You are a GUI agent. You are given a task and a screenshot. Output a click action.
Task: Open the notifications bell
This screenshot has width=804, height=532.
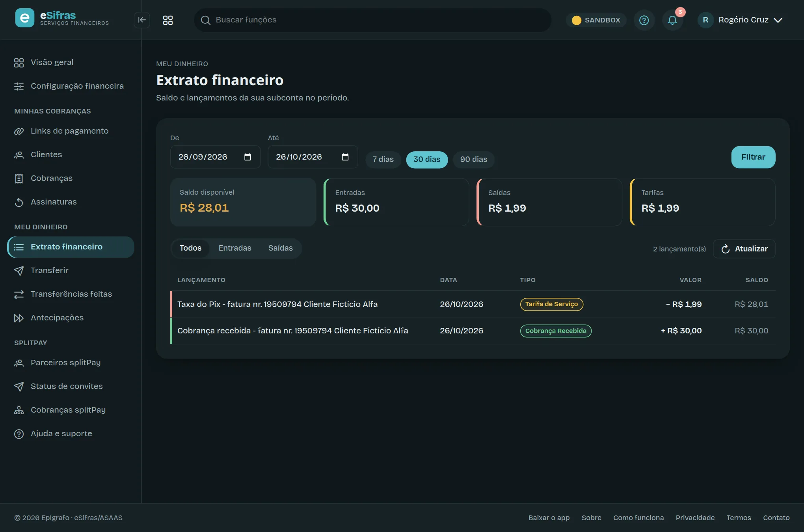click(672, 20)
